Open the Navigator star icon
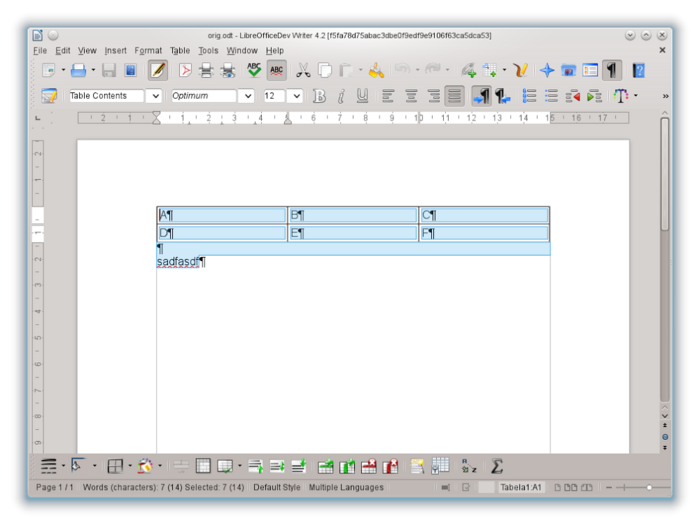The height and width of the screenshot is (525, 700). (x=547, y=70)
